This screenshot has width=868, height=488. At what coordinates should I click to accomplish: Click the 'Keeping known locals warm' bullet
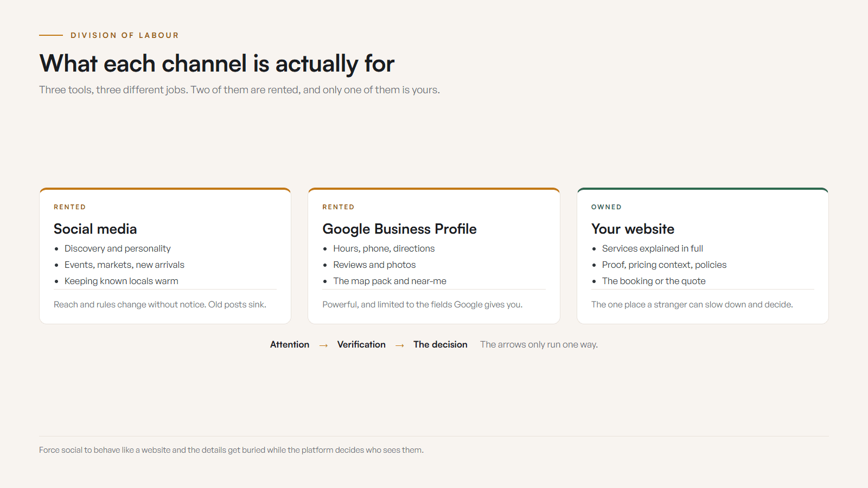121,281
